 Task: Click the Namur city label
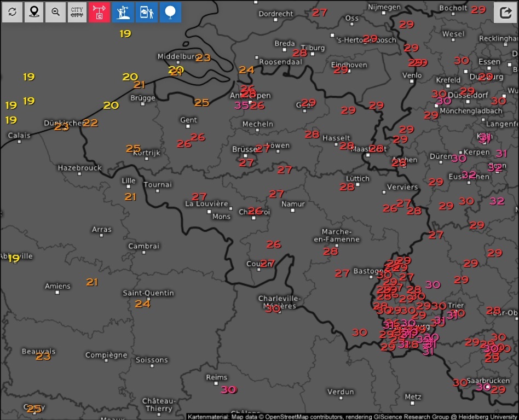point(293,204)
